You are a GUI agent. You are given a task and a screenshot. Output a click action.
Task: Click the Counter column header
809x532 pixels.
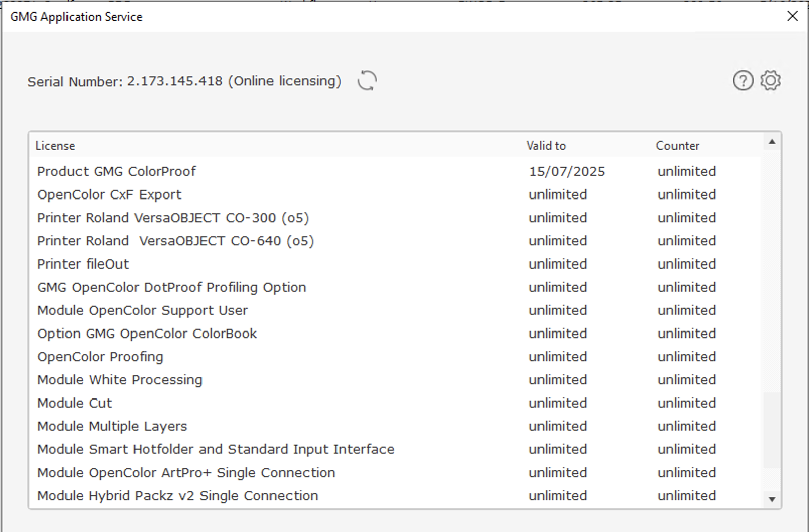pos(677,146)
